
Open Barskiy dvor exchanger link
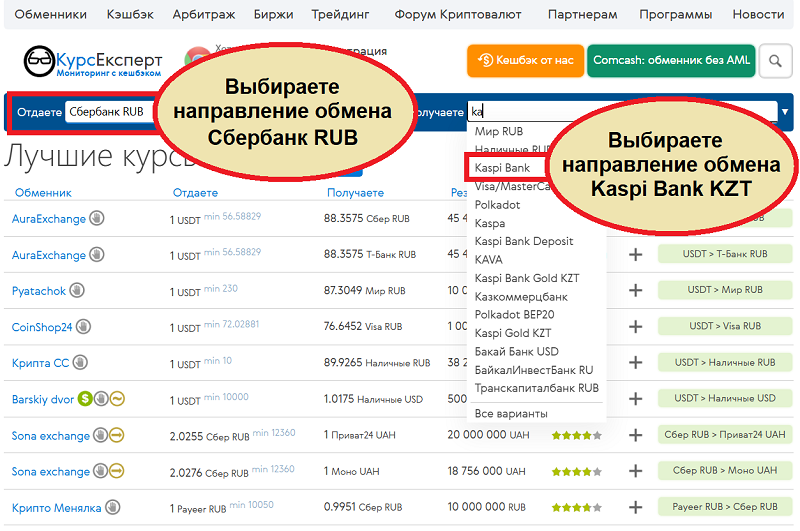[x=43, y=399]
